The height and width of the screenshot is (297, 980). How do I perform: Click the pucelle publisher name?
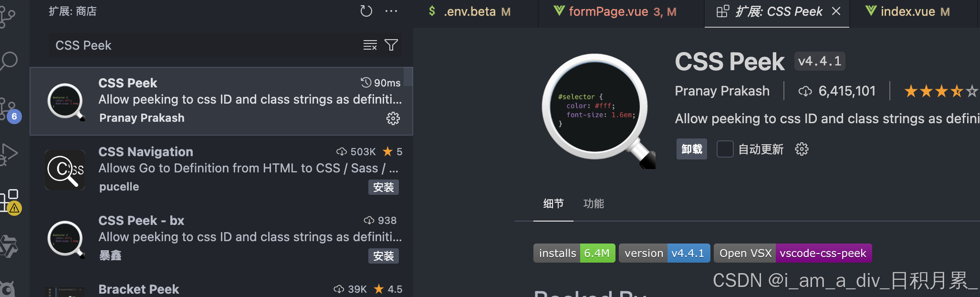(119, 187)
